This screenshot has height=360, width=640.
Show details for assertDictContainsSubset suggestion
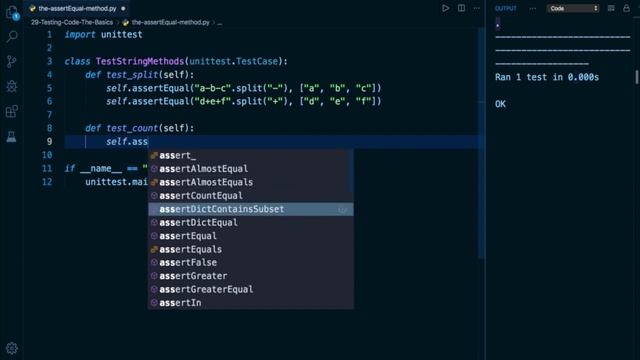point(343,209)
